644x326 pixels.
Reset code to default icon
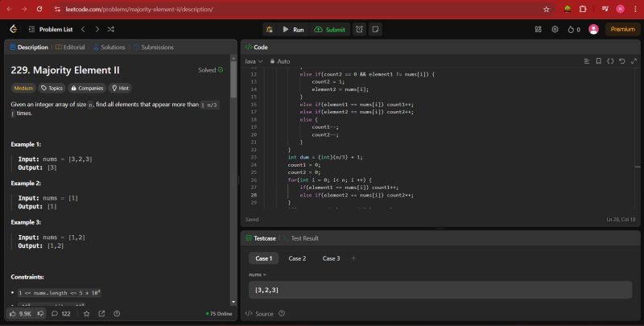621,61
